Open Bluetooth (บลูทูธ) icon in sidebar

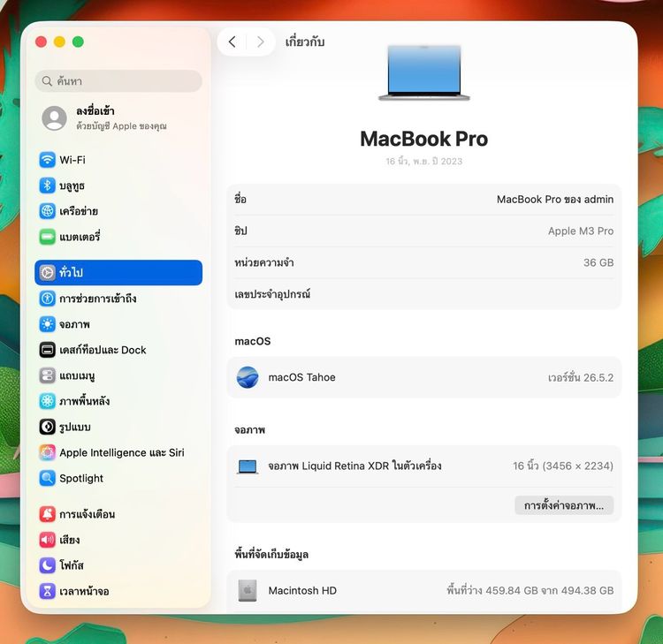(x=48, y=186)
